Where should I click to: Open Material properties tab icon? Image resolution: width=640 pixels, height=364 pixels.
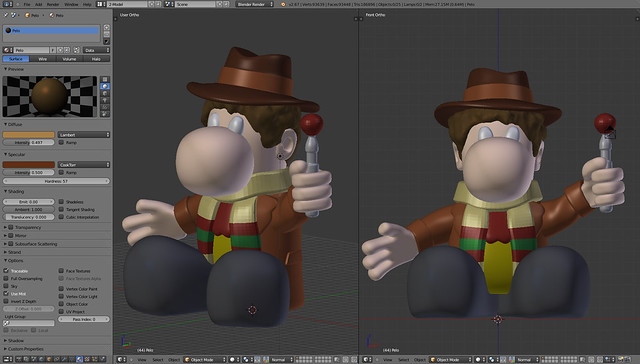tap(80, 360)
